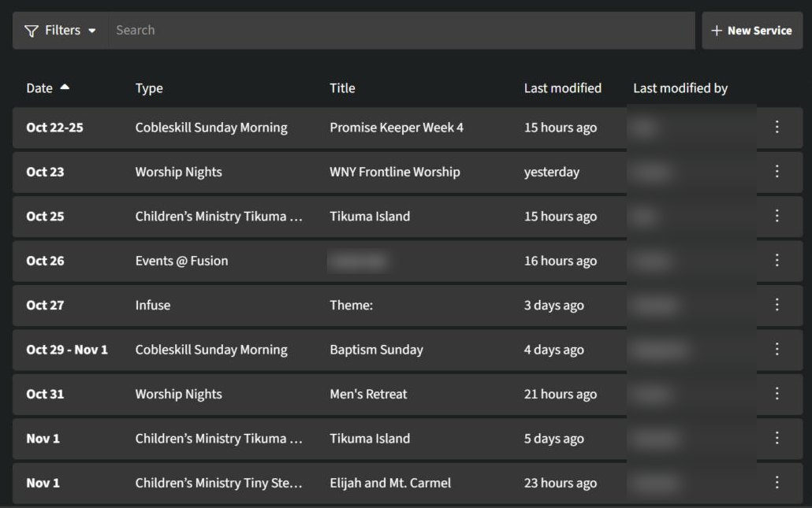
Task: Click the 3 days ago cell
Action: [554, 306]
